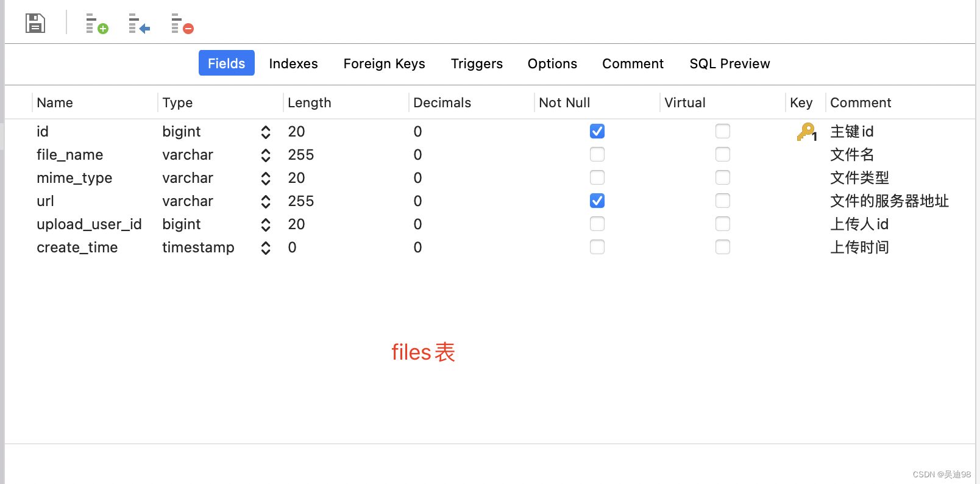Click the Add Field icon
The width and height of the screenshot is (980, 484).
(x=97, y=24)
